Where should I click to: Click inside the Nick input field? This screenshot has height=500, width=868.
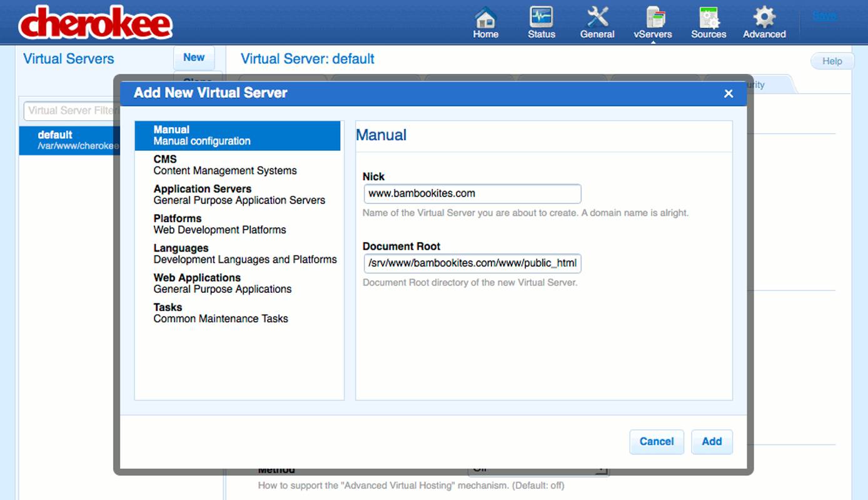coord(472,193)
